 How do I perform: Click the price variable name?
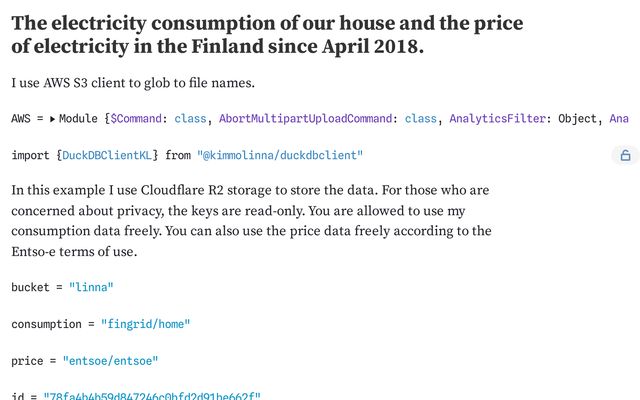click(28, 360)
